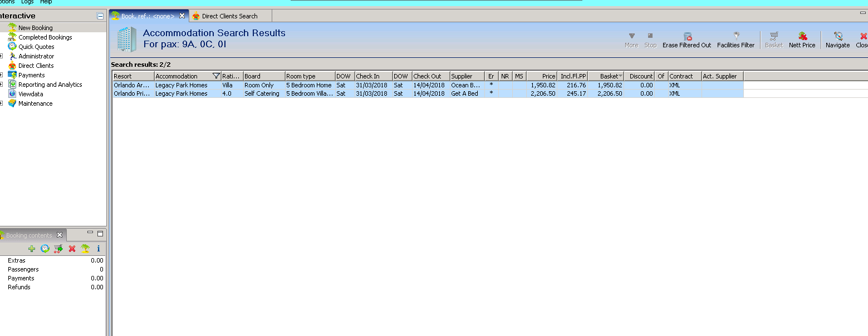868x336 pixels.
Task: Click the More arrow toolbar button
Action: [631, 40]
